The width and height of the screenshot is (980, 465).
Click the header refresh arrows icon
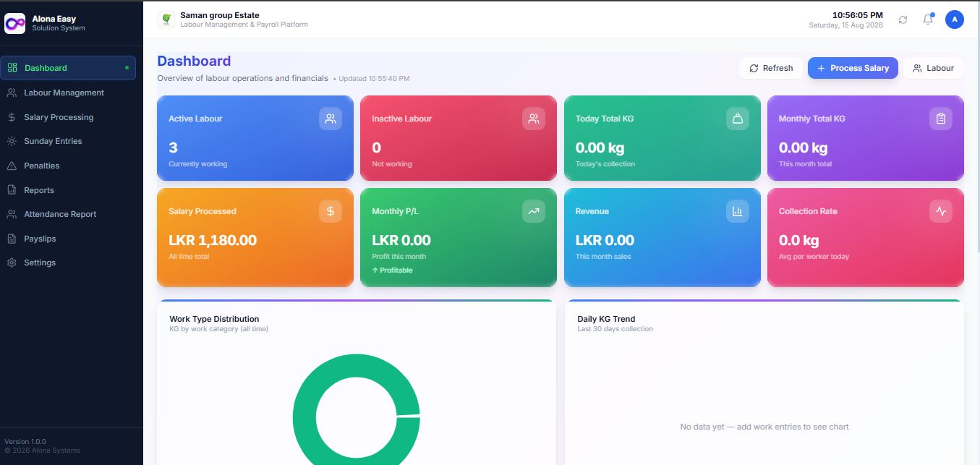click(x=903, y=20)
